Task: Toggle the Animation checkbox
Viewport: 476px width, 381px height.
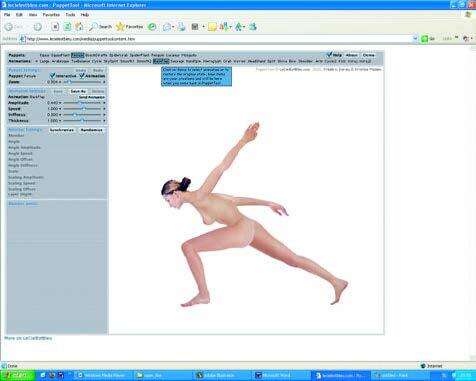Action: click(82, 76)
